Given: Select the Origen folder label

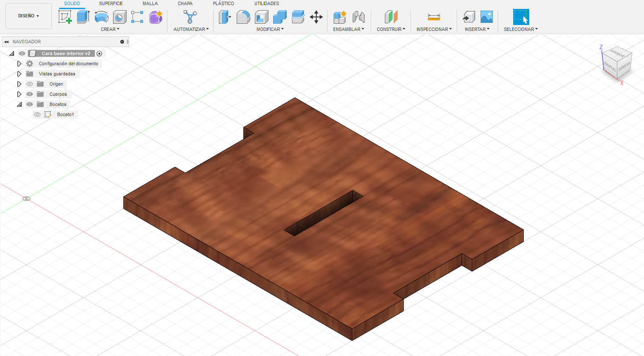Looking at the screenshot, I should tap(56, 84).
